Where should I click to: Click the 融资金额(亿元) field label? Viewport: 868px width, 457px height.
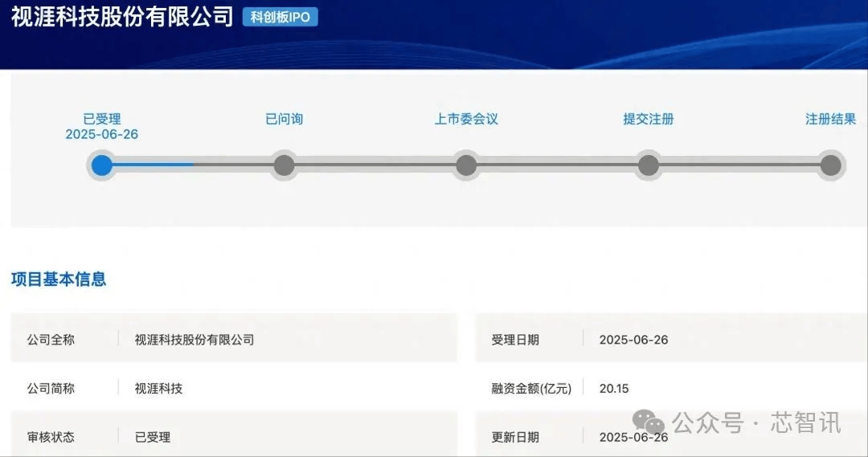click(x=531, y=389)
